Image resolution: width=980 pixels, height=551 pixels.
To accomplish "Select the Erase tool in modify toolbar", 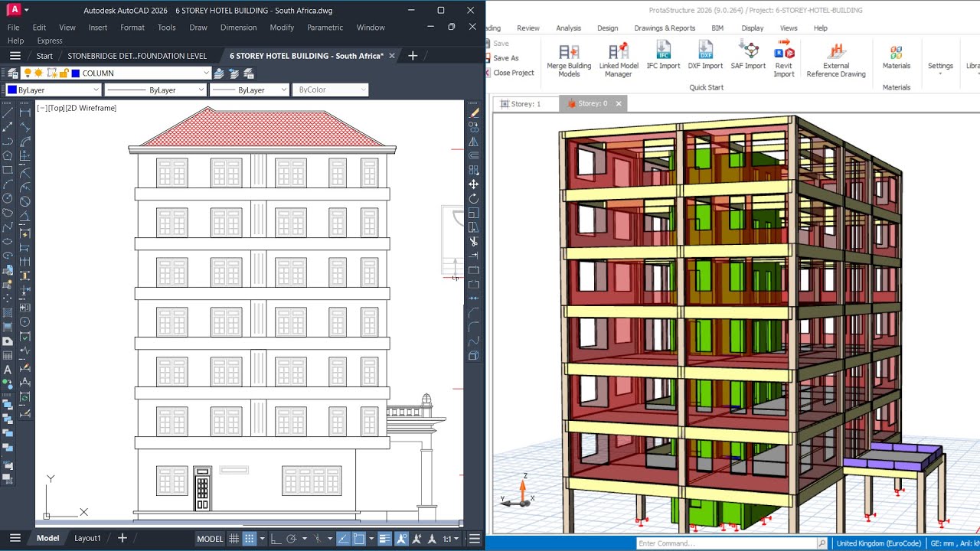I will coord(474,112).
